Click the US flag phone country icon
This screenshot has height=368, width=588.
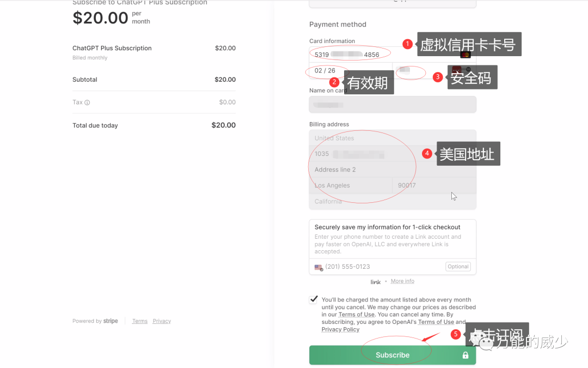[x=318, y=267]
